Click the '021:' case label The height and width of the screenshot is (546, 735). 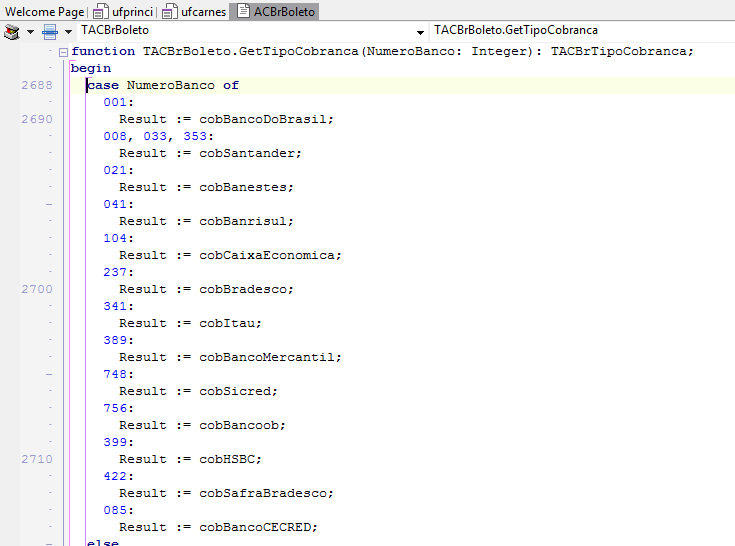click(x=119, y=170)
